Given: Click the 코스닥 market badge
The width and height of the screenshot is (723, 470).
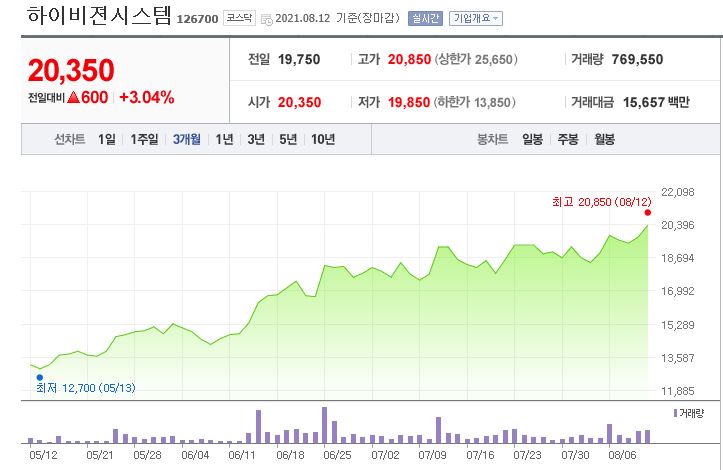Looking at the screenshot, I should [x=239, y=18].
